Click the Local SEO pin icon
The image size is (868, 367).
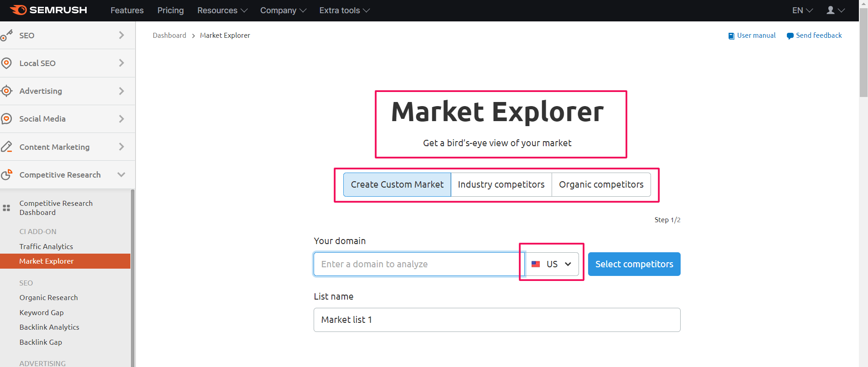6,63
